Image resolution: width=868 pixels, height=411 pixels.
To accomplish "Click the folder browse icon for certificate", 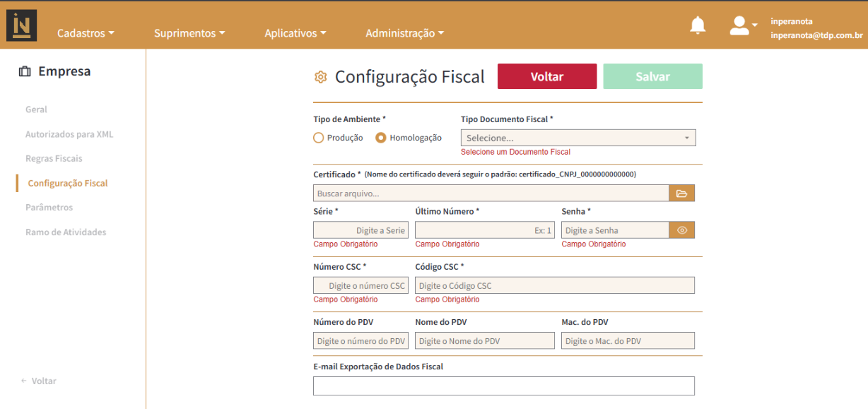I will tap(682, 193).
